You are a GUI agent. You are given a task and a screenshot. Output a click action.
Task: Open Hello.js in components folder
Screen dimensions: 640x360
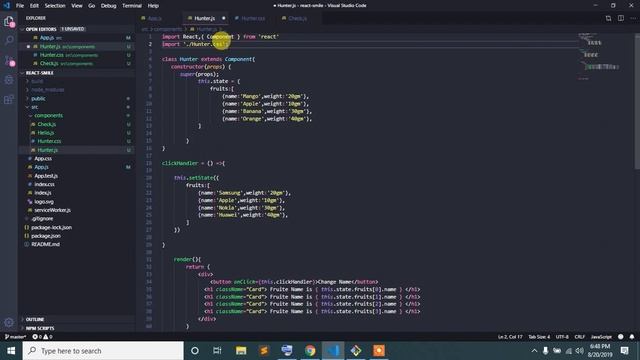coord(46,133)
